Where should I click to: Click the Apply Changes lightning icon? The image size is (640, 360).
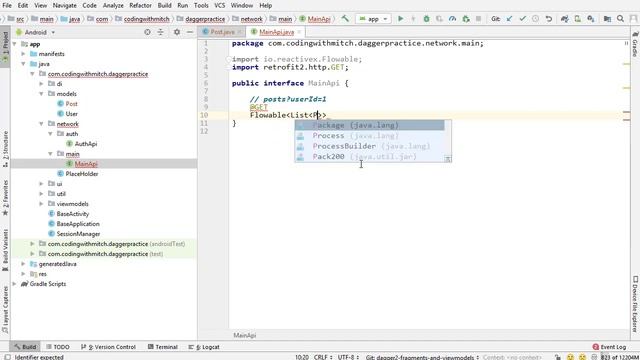click(x=413, y=19)
